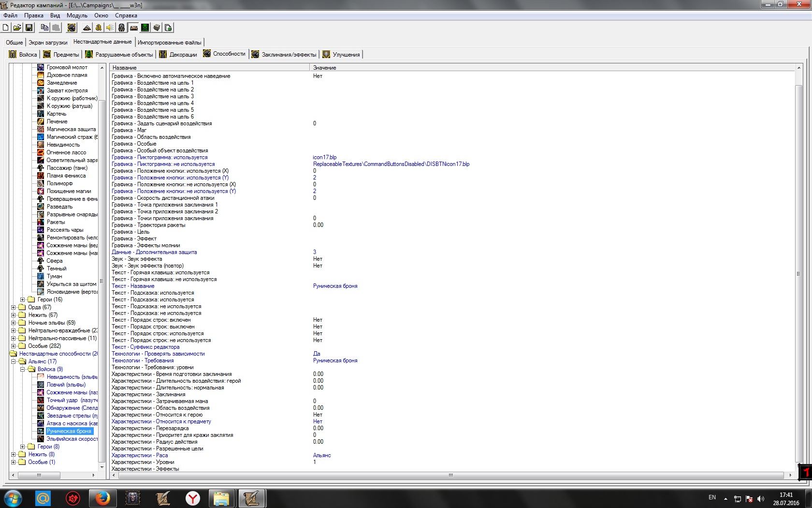Click the icon17.blp value
The width and height of the screenshot is (812, 508).
click(325, 157)
